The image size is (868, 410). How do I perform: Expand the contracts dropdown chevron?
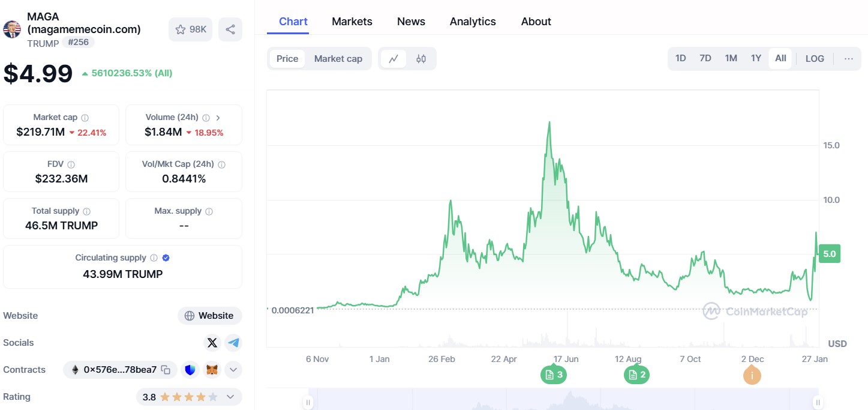coord(233,370)
